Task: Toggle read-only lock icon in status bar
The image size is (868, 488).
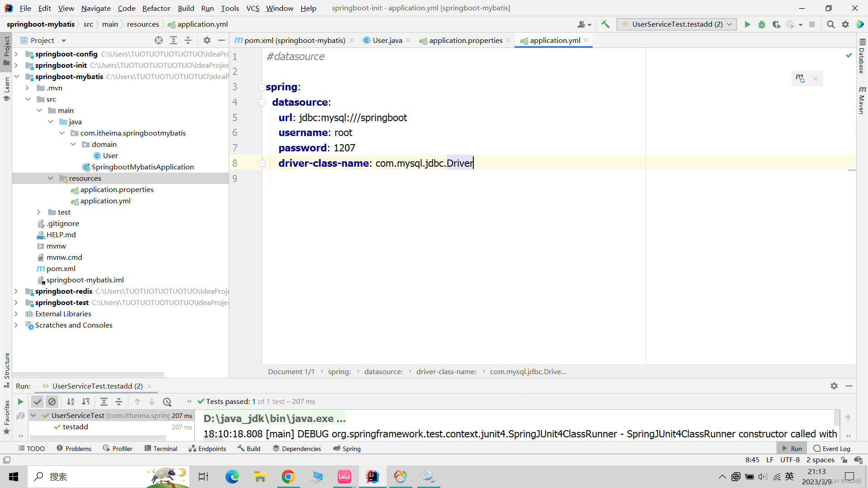Action: (844, 460)
